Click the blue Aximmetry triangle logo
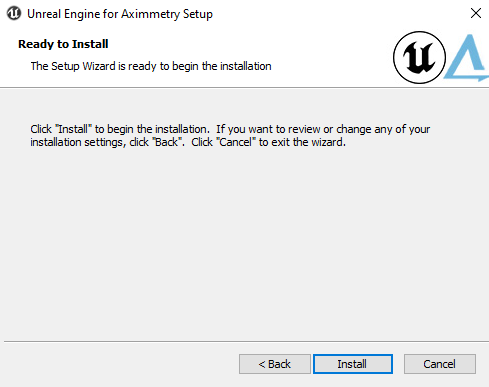This screenshot has width=489, height=387. 467,58
